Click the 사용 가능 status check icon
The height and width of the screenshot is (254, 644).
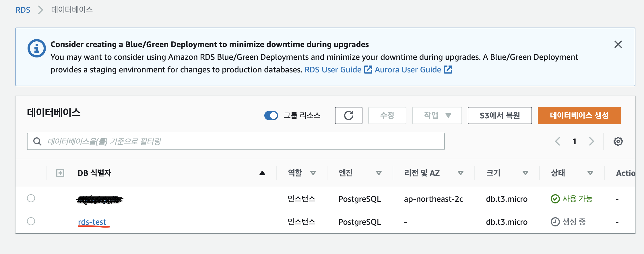555,199
